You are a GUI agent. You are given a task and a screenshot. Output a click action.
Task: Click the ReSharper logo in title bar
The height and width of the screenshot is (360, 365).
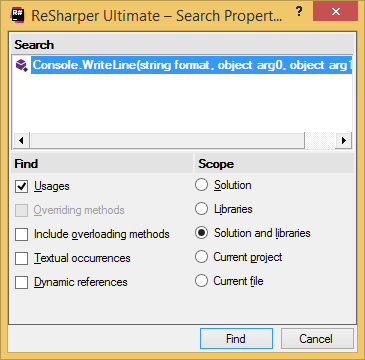pos(17,15)
